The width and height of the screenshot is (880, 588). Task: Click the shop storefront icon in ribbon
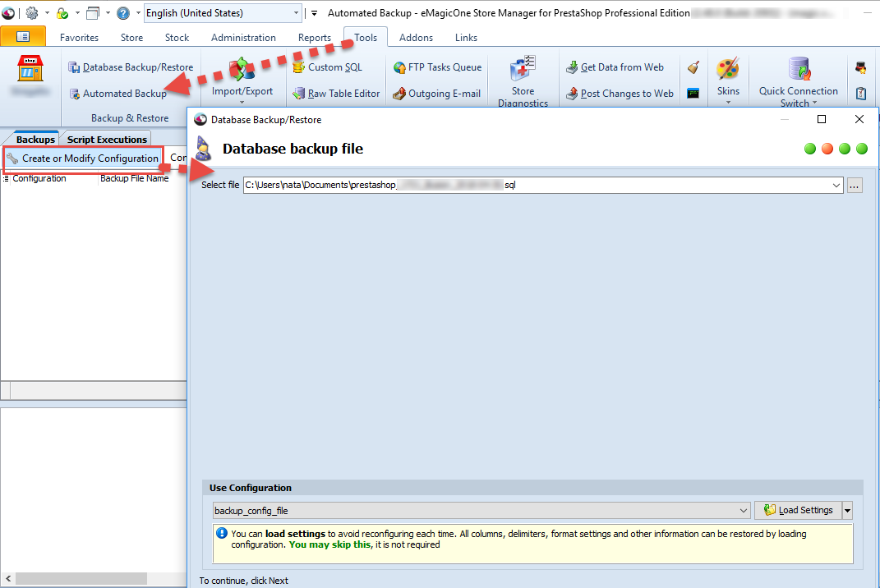click(x=30, y=68)
